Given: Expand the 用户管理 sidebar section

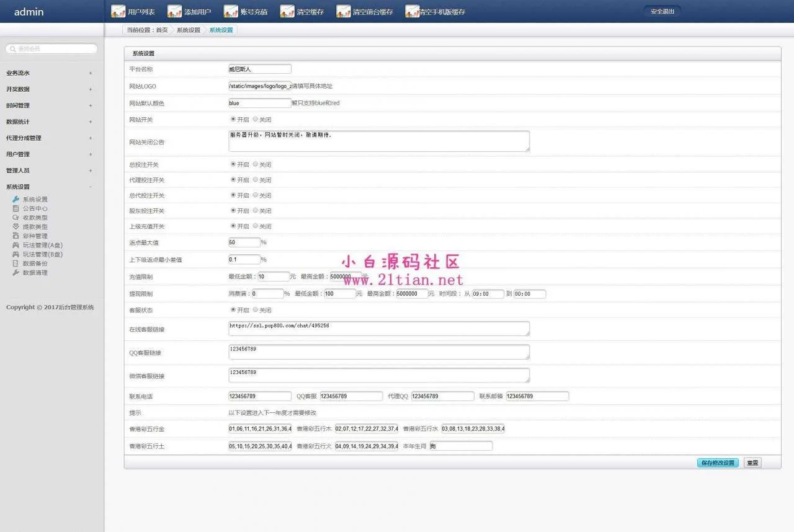Looking at the screenshot, I should [x=90, y=154].
